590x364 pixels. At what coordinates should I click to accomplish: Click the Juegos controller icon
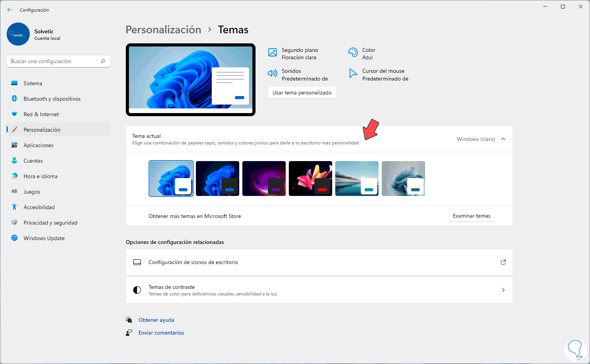14,191
